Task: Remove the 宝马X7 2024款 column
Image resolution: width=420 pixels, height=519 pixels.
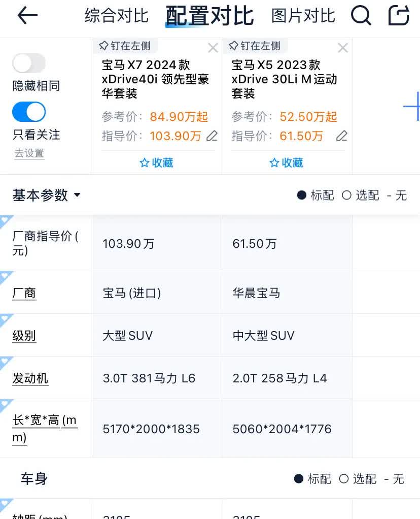Action: point(213,48)
